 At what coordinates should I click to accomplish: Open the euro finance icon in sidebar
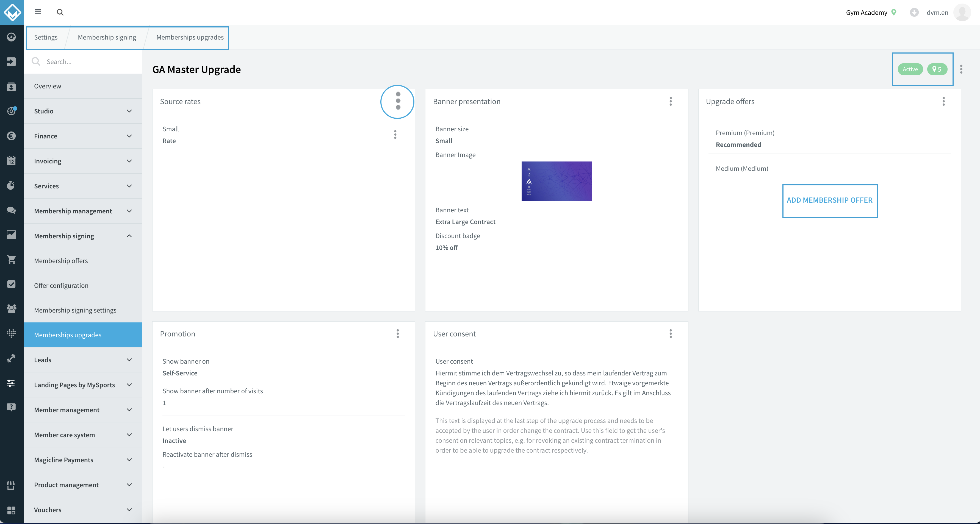click(12, 136)
